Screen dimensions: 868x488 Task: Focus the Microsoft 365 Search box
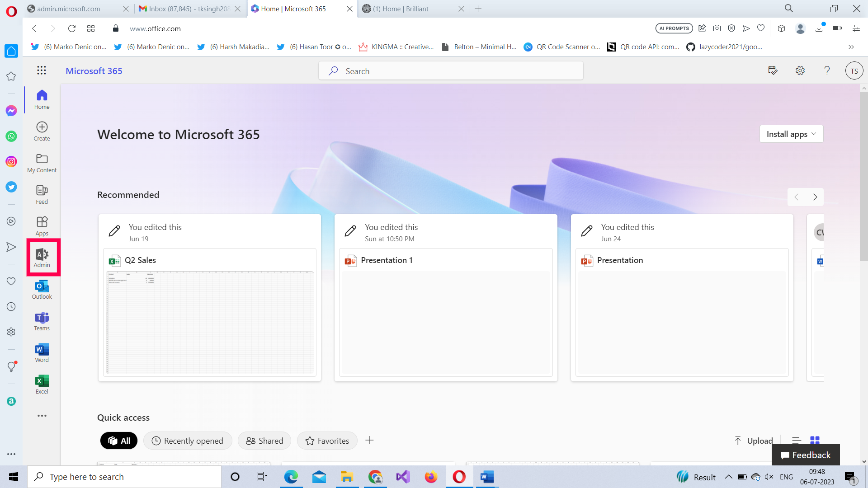pyautogui.click(x=451, y=71)
